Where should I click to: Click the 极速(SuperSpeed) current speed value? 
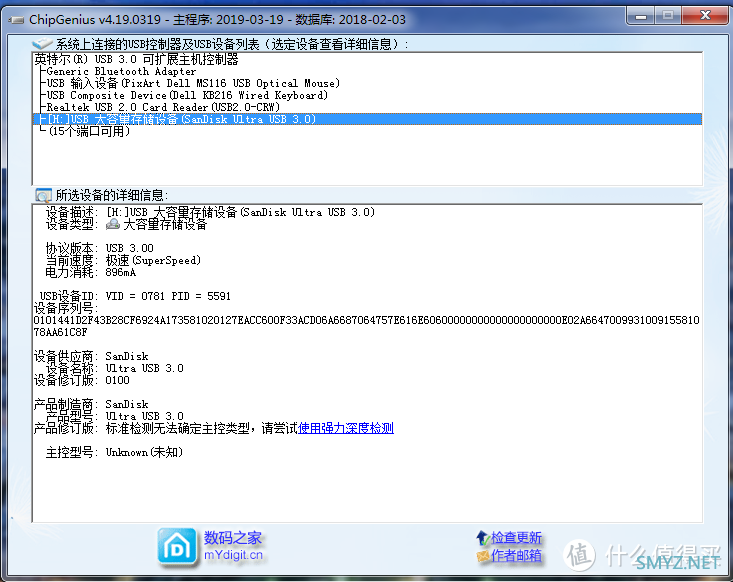(x=153, y=260)
